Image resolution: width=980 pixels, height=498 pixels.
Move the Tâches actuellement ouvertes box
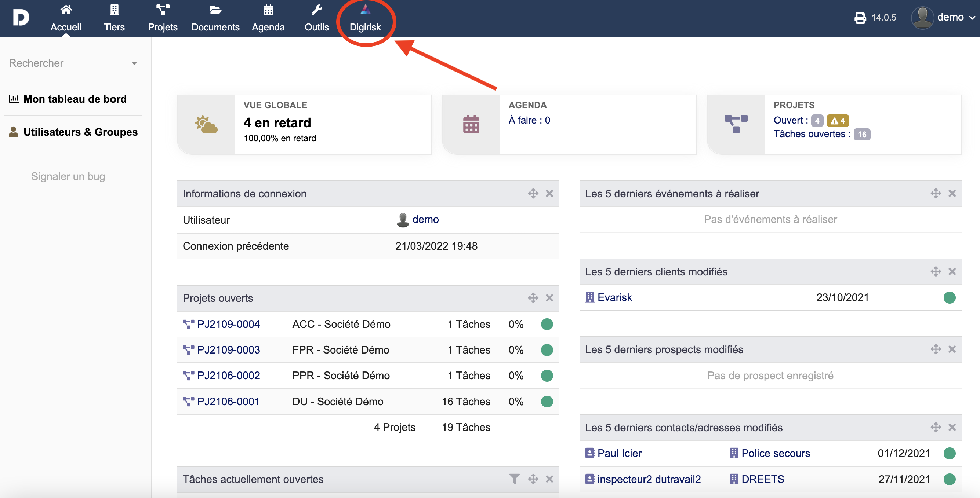[x=533, y=479]
